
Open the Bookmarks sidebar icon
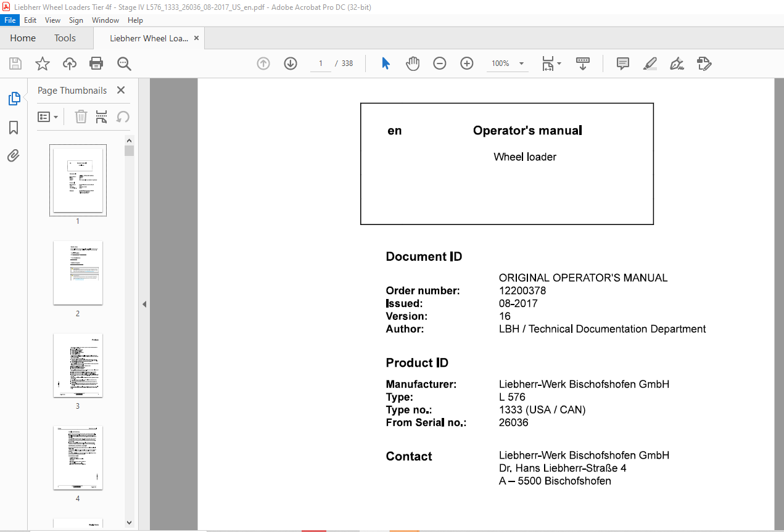click(14, 128)
